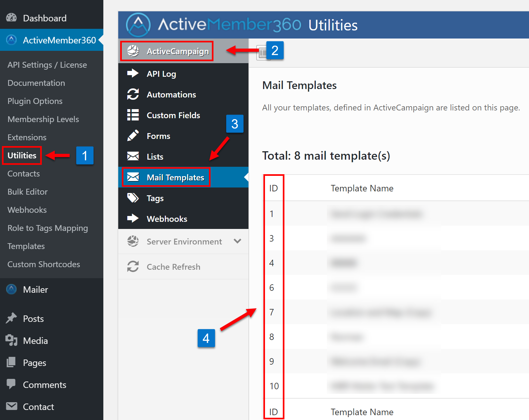Open Webhooks in ActiveMember360 submenu

pyautogui.click(x=27, y=210)
